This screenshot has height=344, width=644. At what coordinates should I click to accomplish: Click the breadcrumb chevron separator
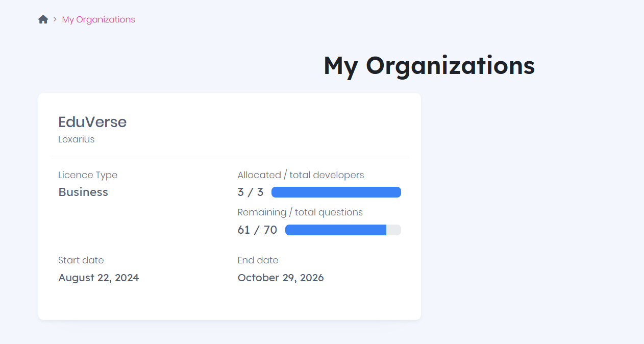(x=55, y=19)
